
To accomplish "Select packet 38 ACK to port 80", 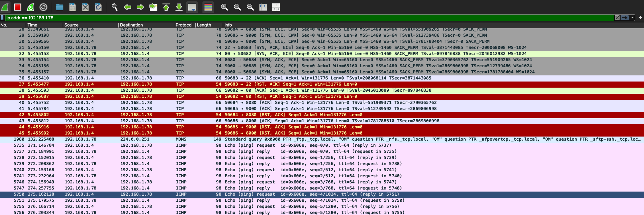I will tap(322, 90).
